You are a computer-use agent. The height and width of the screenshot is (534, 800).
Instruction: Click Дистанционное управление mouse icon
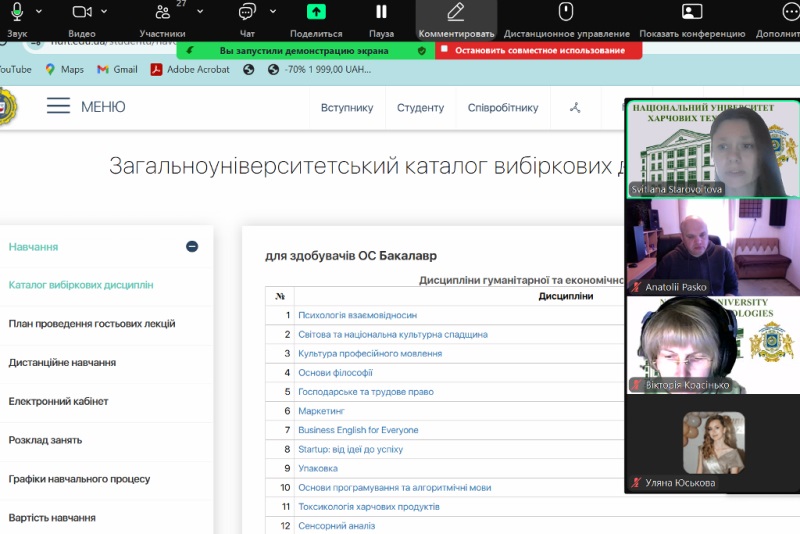565,12
